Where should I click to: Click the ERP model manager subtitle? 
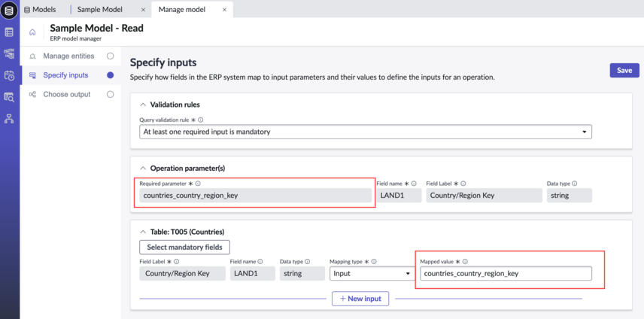click(x=75, y=39)
